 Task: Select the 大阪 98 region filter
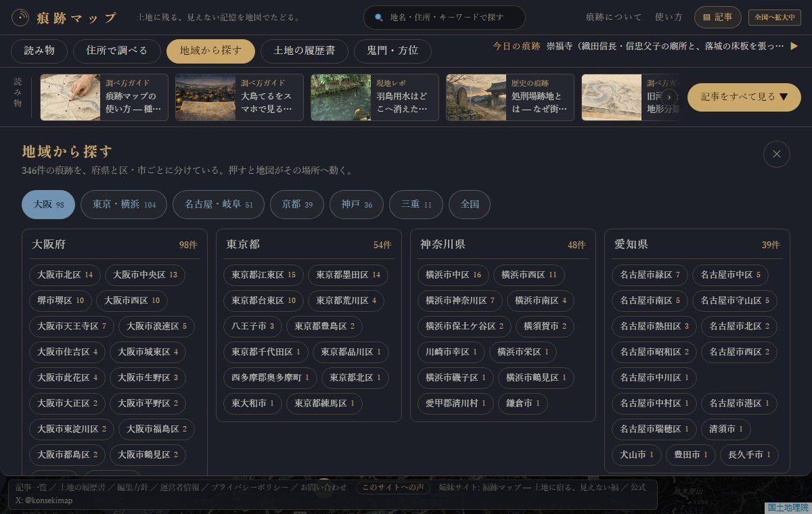point(49,204)
